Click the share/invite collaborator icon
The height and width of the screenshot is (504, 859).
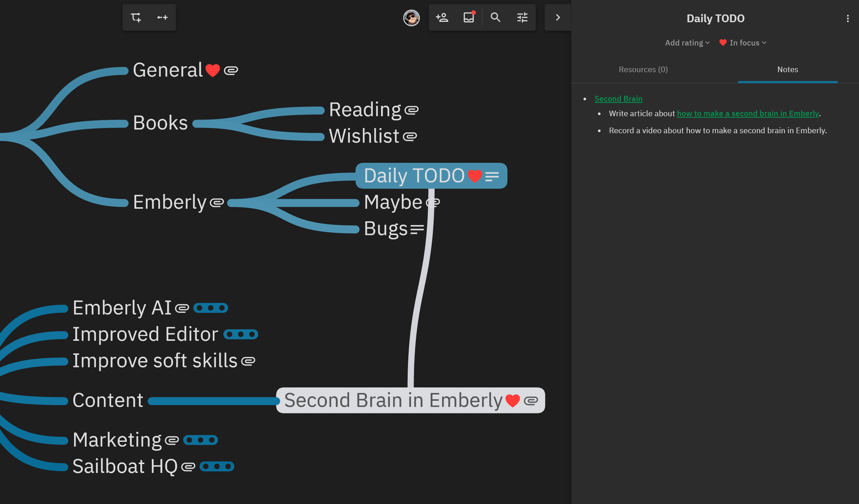pyautogui.click(x=442, y=17)
